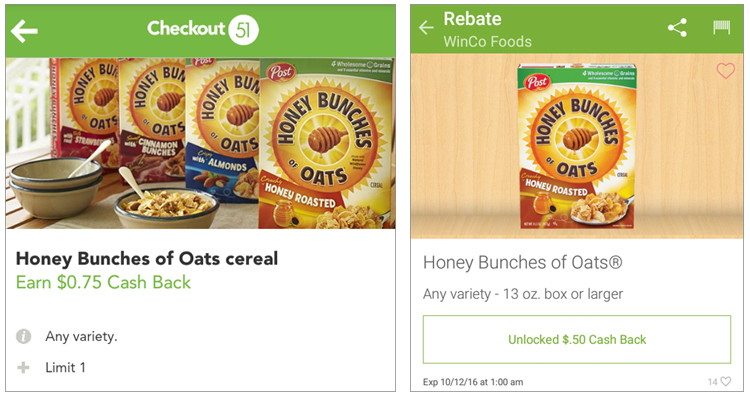Tap the Rebate header title

[x=473, y=19]
